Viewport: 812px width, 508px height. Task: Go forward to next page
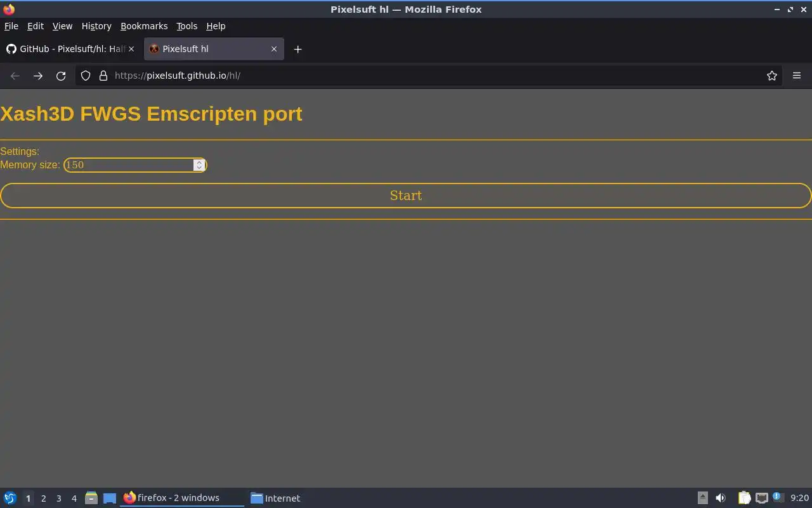point(38,76)
